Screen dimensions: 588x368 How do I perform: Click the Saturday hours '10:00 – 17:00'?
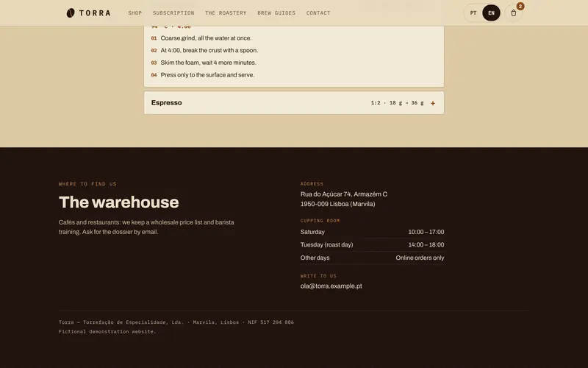click(426, 232)
